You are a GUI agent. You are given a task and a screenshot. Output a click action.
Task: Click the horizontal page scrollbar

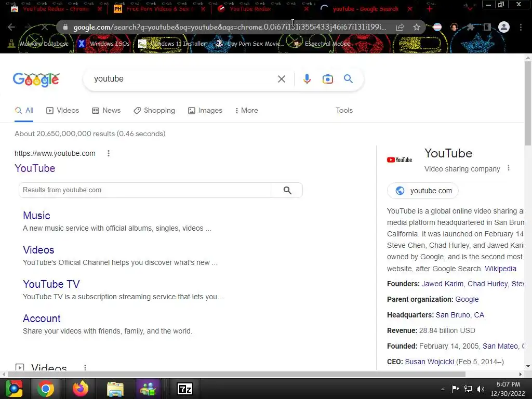point(236,375)
